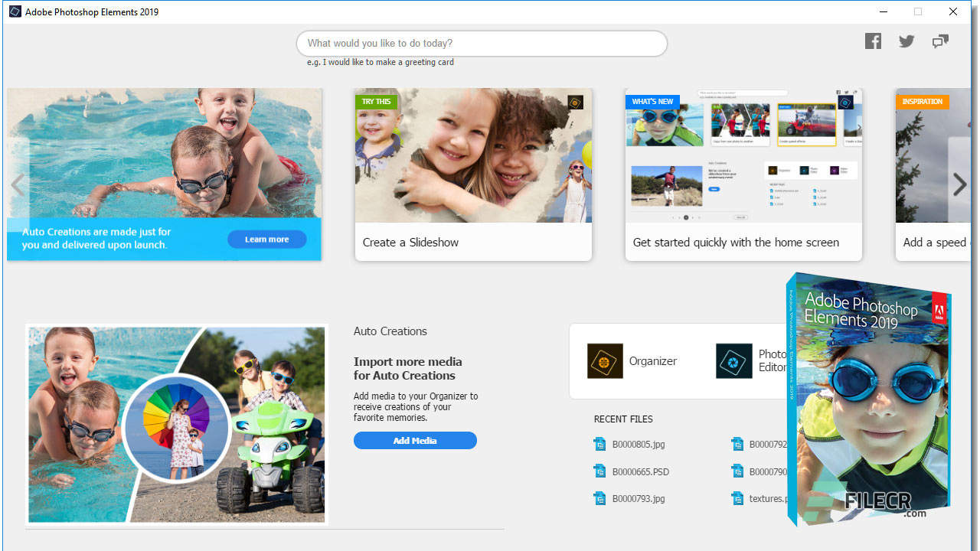Open recent file B0000793.jpg
This screenshot has height=551, width=980.
[639, 499]
